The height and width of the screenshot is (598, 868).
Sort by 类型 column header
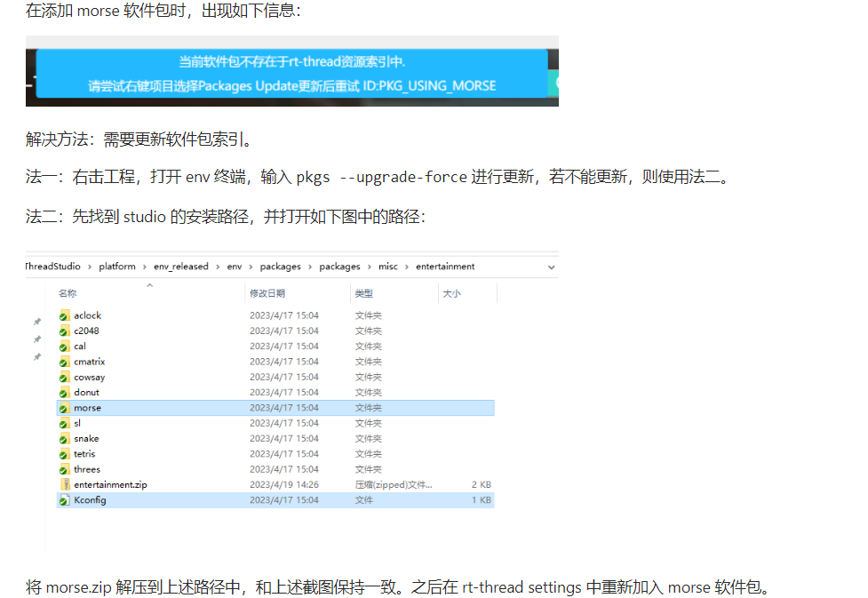(x=363, y=293)
